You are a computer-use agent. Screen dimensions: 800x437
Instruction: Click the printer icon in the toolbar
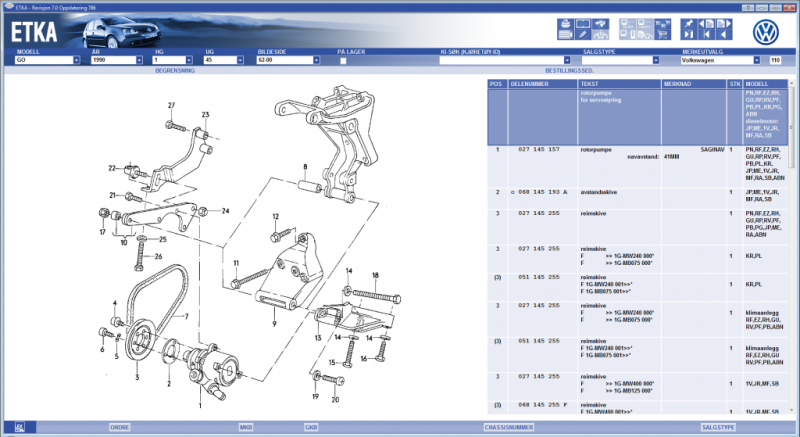(563, 23)
